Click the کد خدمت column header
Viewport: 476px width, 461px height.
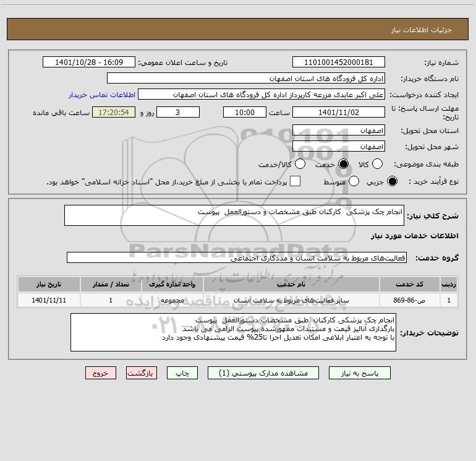409,285
